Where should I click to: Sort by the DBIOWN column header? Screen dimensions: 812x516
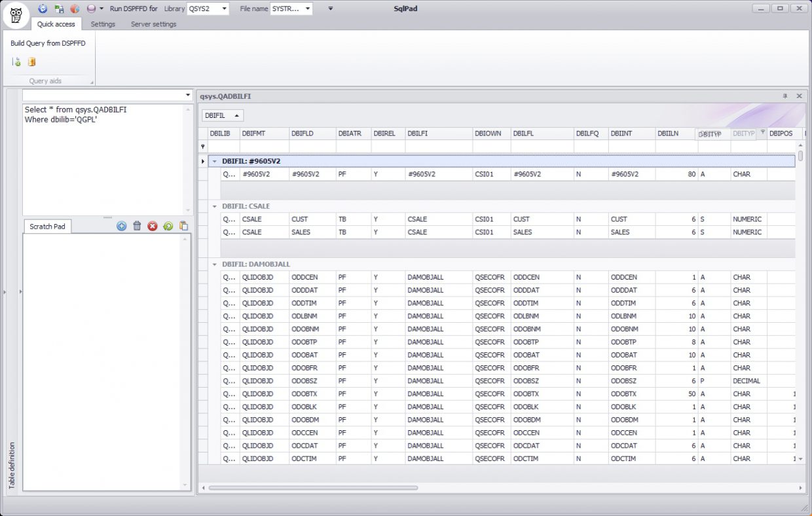click(x=492, y=134)
